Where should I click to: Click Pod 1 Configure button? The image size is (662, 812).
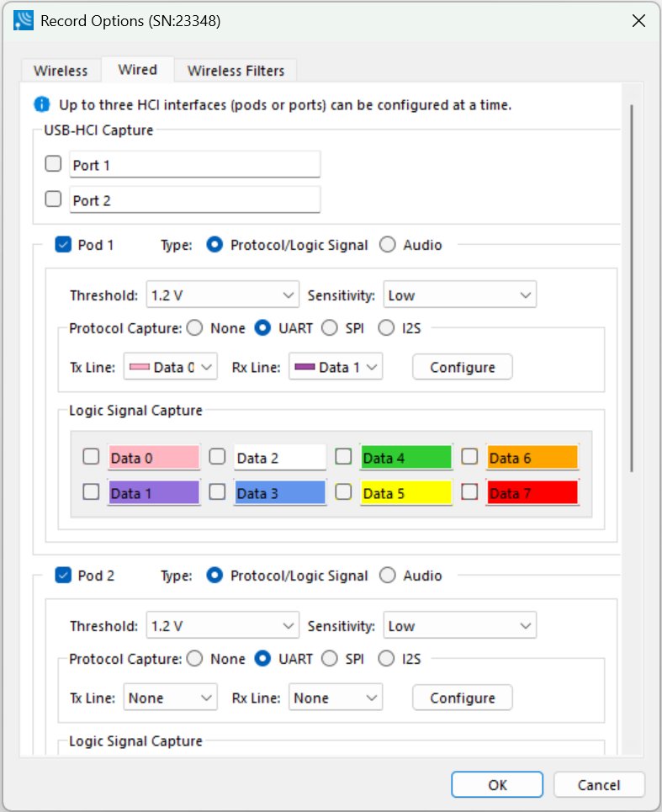tap(462, 367)
